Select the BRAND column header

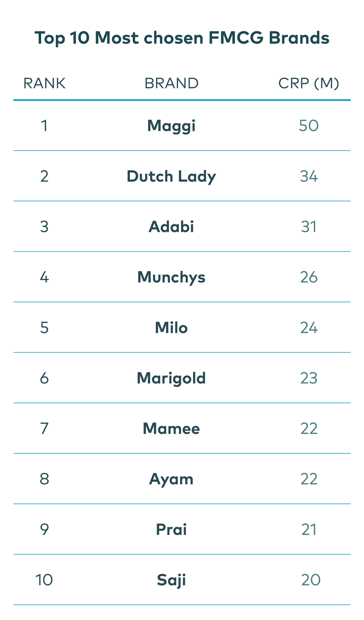[171, 83]
